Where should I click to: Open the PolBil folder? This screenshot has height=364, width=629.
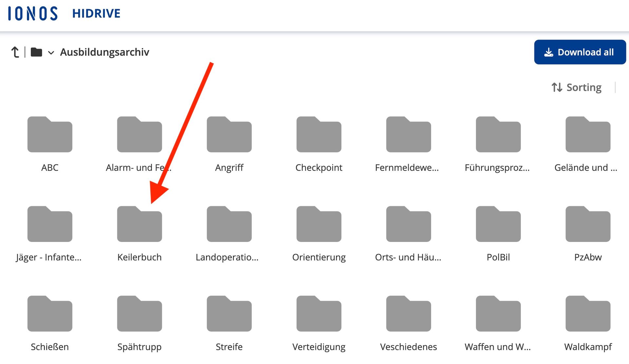tap(498, 225)
